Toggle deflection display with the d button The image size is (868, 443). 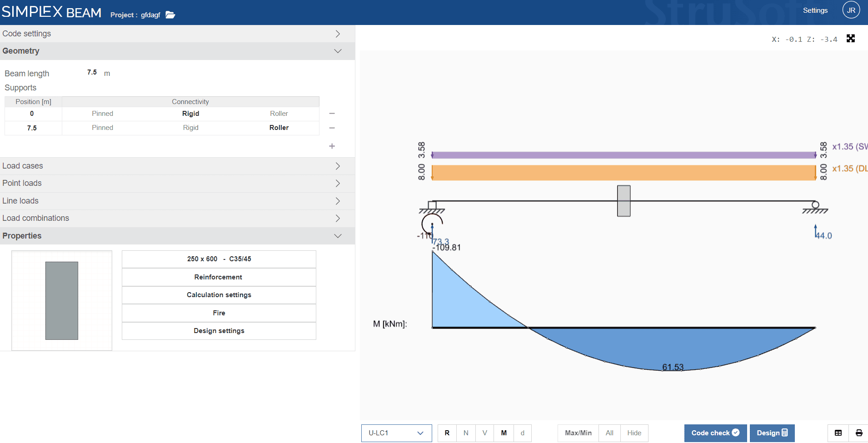click(x=523, y=433)
